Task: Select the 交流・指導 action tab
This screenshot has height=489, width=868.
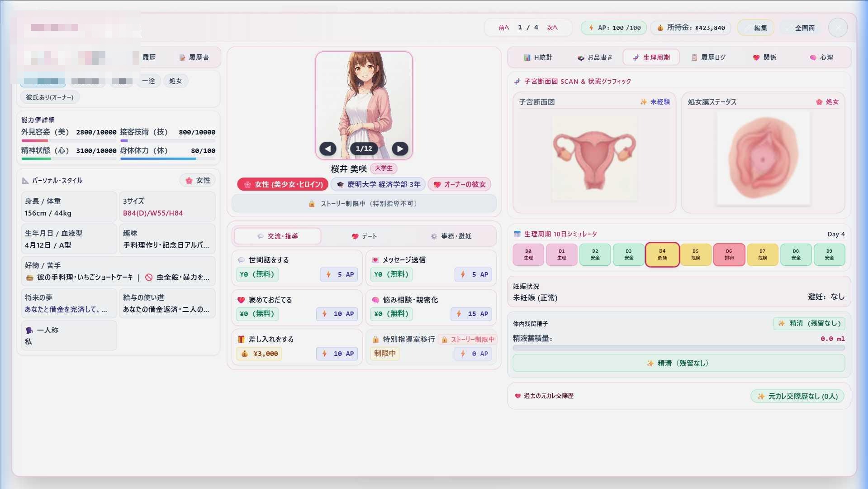Action: click(278, 236)
